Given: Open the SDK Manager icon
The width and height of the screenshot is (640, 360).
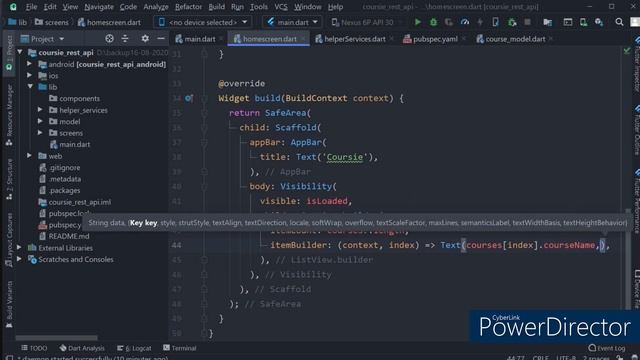Looking at the screenshot, I should click(x=599, y=22).
